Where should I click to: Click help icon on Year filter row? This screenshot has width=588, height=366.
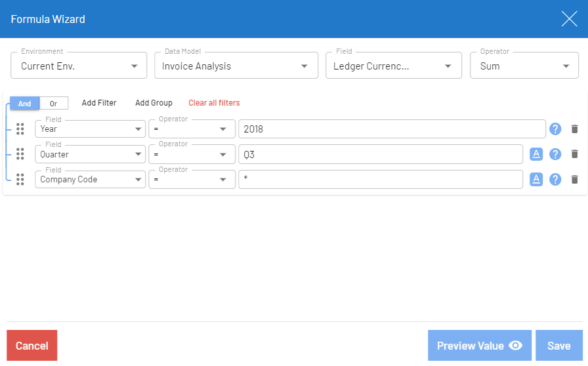555,129
